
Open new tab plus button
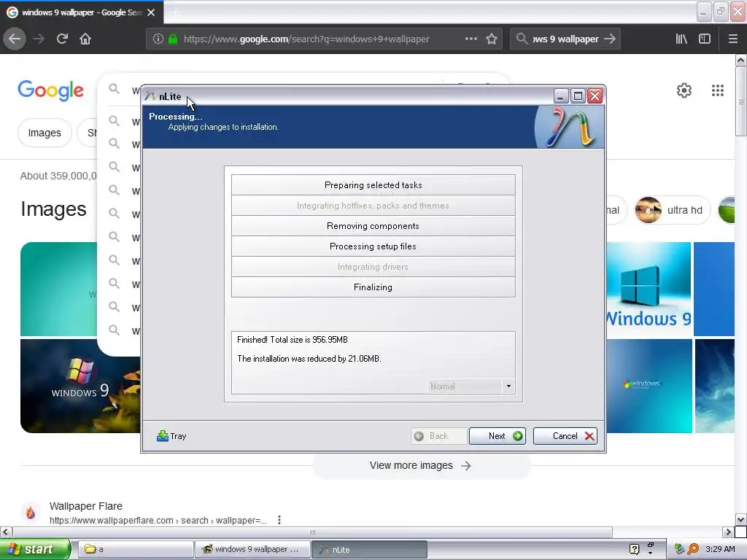175,12
